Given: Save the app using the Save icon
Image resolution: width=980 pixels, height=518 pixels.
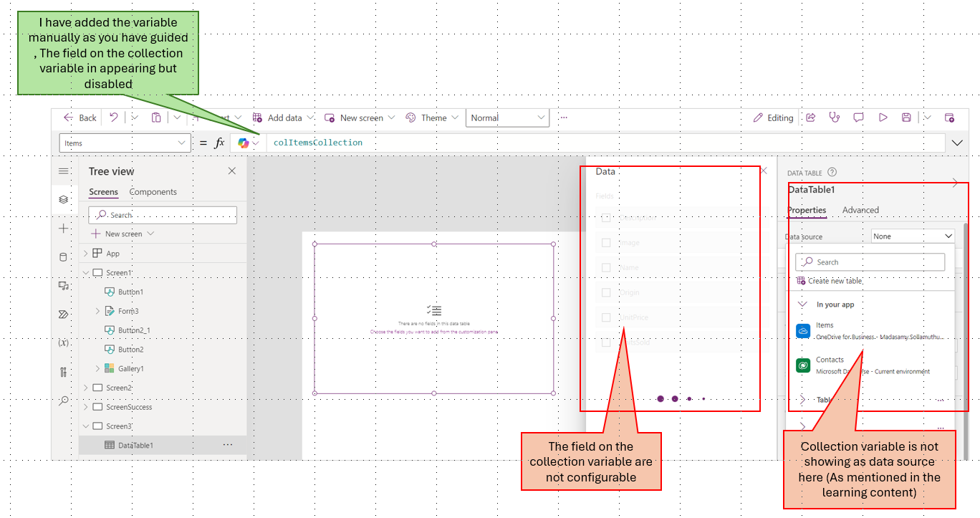Looking at the screenshot, I should pyautogui.click(x=906, y=117).
